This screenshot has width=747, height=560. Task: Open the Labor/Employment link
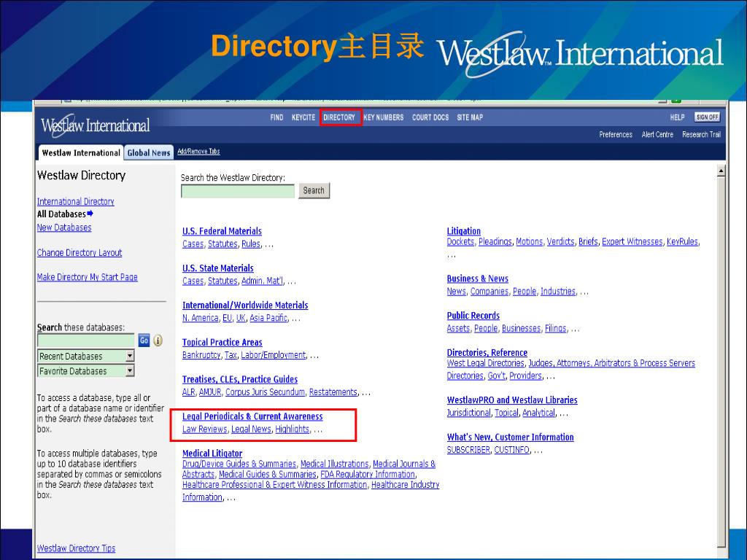click(274, 355)
